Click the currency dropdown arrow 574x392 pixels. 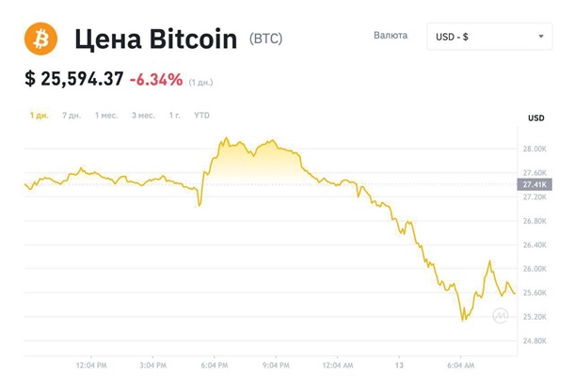click(x=541, y=37)
